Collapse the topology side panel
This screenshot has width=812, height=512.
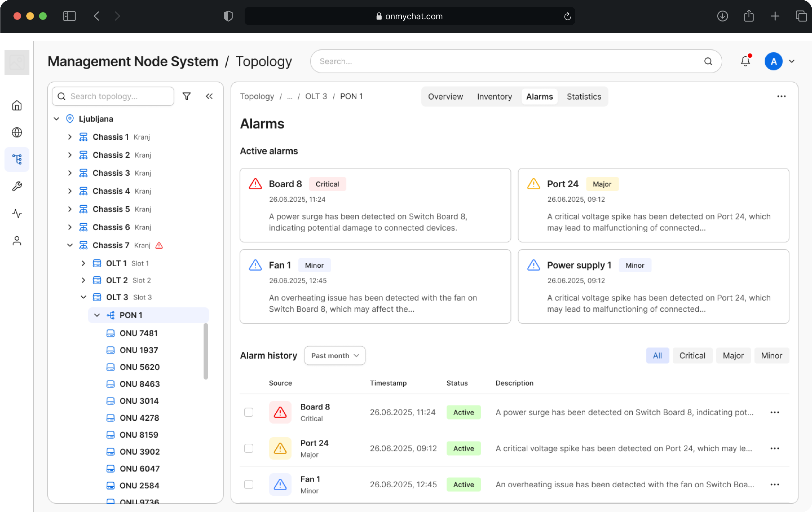point(209,96)
